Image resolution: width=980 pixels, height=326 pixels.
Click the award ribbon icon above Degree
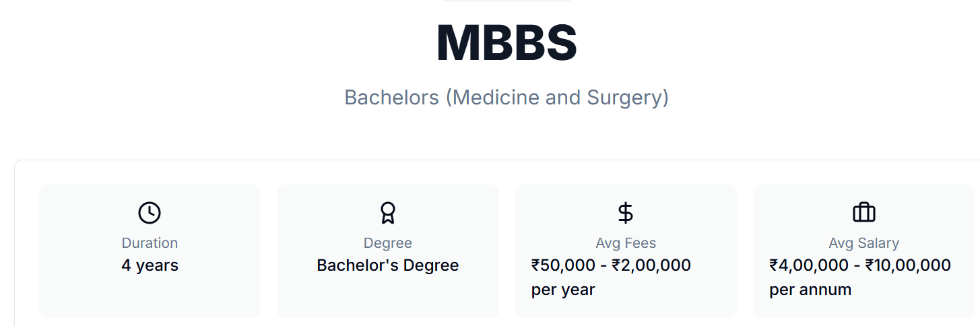click(x=388, y=213)
